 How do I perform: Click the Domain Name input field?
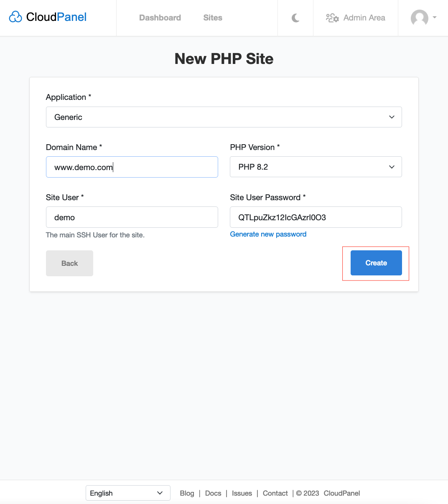click(x=132, y=167)
